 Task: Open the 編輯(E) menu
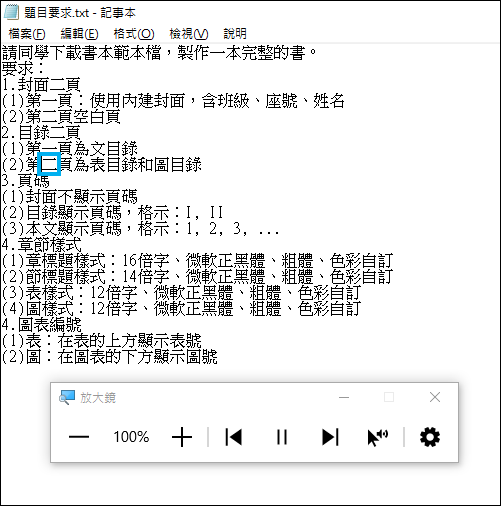click(x=79, y=34)
